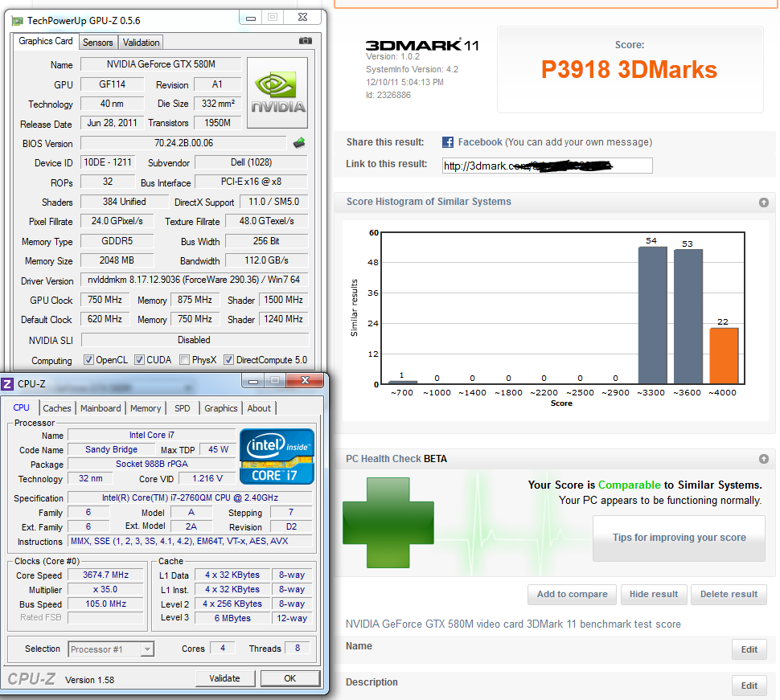Click the NVIDIA logo in GPU-Z
The width and height of the screenshot is (780, 700).
[277, 92]
